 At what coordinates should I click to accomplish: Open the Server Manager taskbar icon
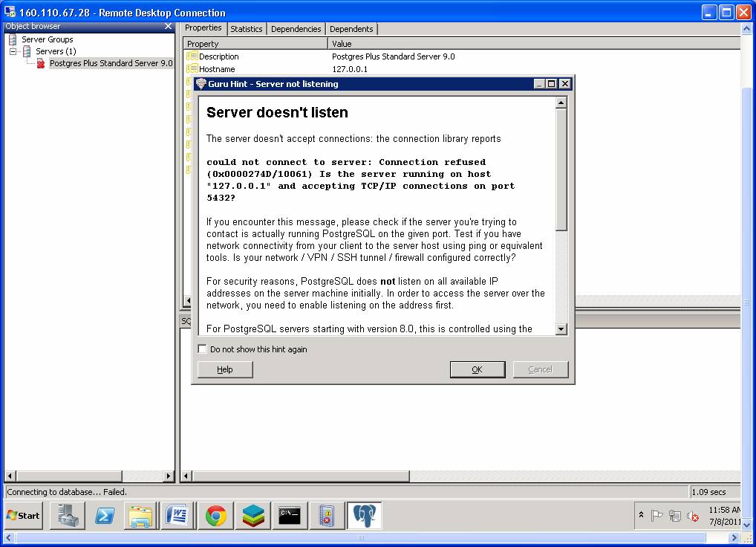[x=68, y=515]
